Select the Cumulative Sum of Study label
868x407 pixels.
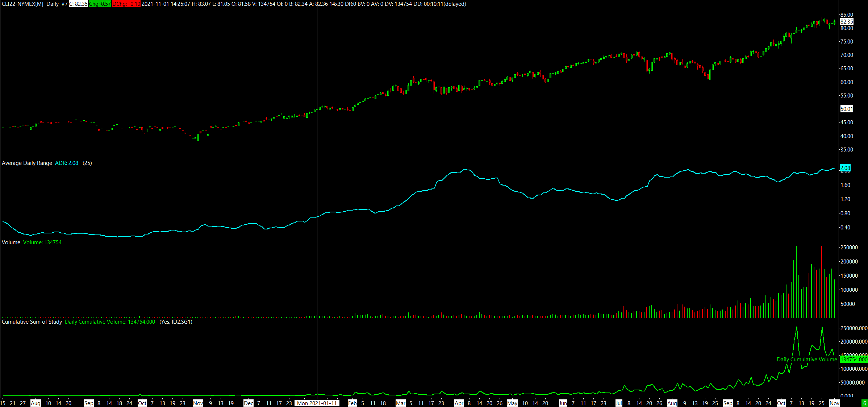pyautogui.click(x=32, y=322)
